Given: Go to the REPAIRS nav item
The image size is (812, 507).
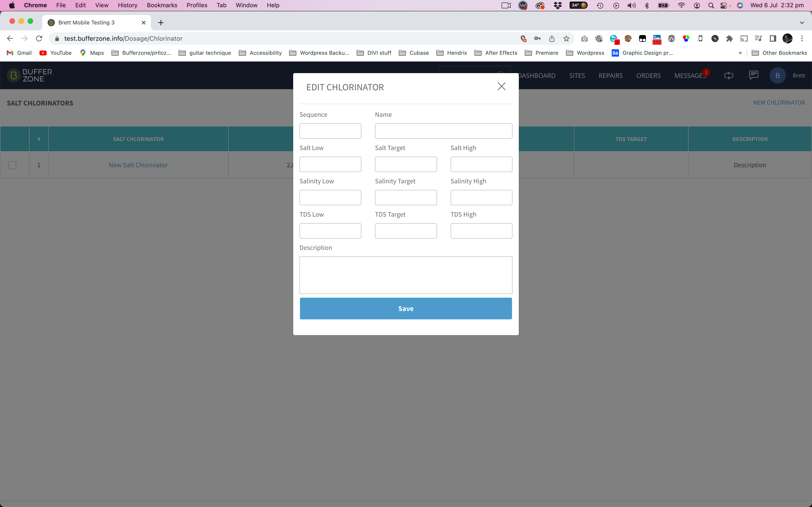Looking at the screenshot, I should [610, 75].
